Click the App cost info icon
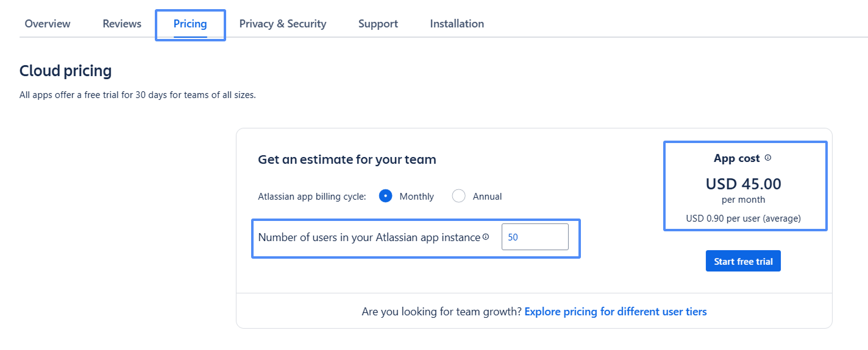The image size is (868, 350). 768,158
